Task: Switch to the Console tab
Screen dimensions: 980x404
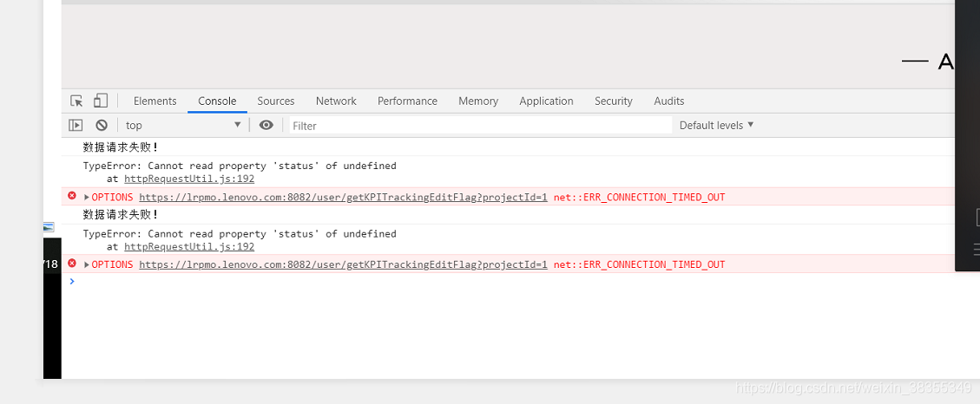Action: [x=217, y=101]
